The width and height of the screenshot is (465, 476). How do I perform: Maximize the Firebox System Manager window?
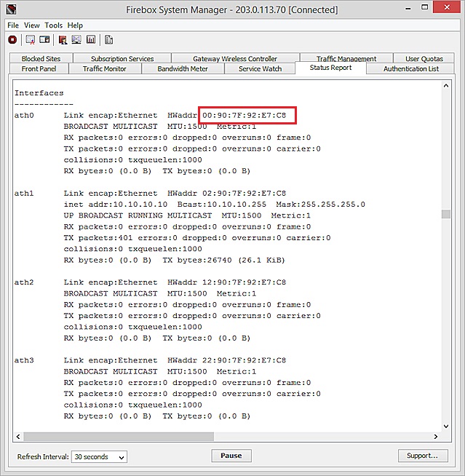tap(425, 7)
